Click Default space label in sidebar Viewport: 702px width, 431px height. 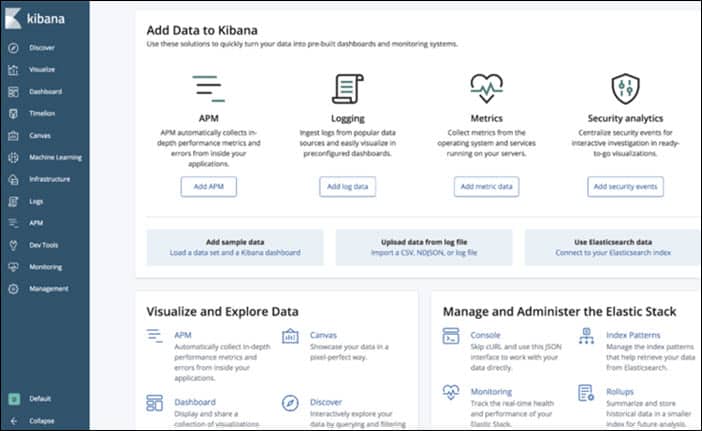coord(40,399)
